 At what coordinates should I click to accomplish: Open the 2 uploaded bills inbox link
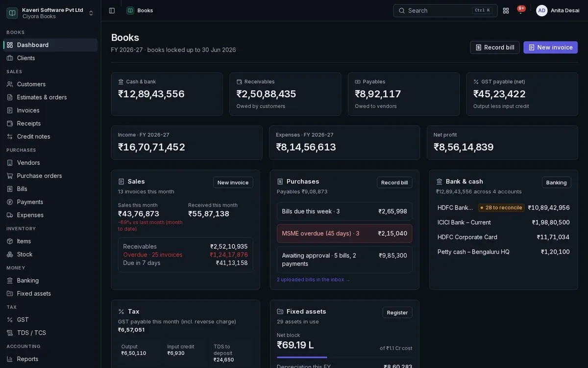314,280
